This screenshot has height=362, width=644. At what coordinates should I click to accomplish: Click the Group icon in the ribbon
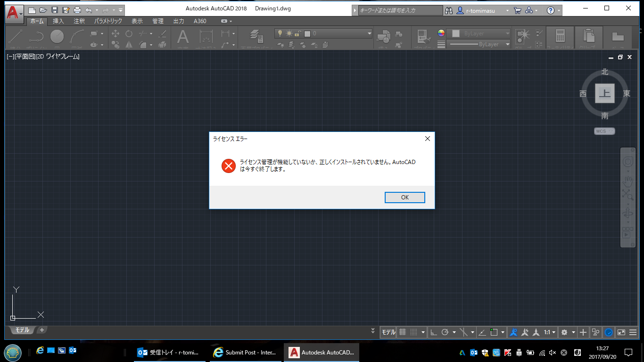522,37
